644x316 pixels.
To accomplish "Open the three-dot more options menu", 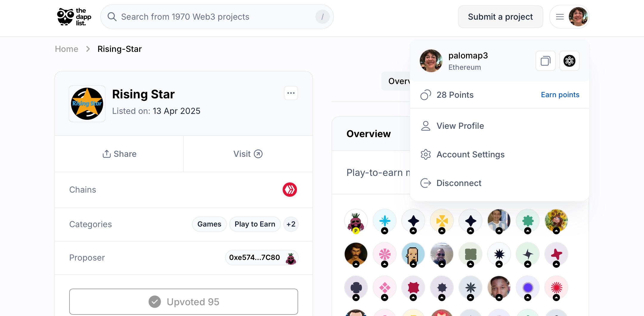I will coord(291,93).
